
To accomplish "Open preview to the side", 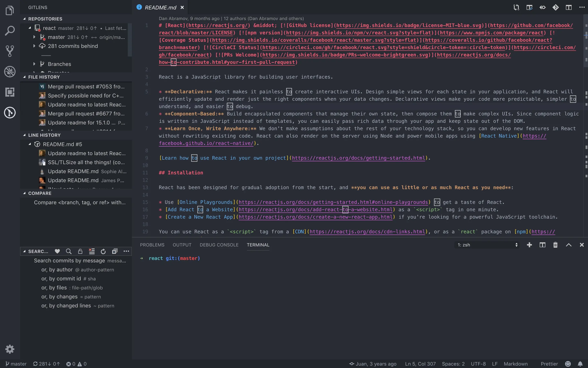I will pyautogui.click(x=529, y=7).
